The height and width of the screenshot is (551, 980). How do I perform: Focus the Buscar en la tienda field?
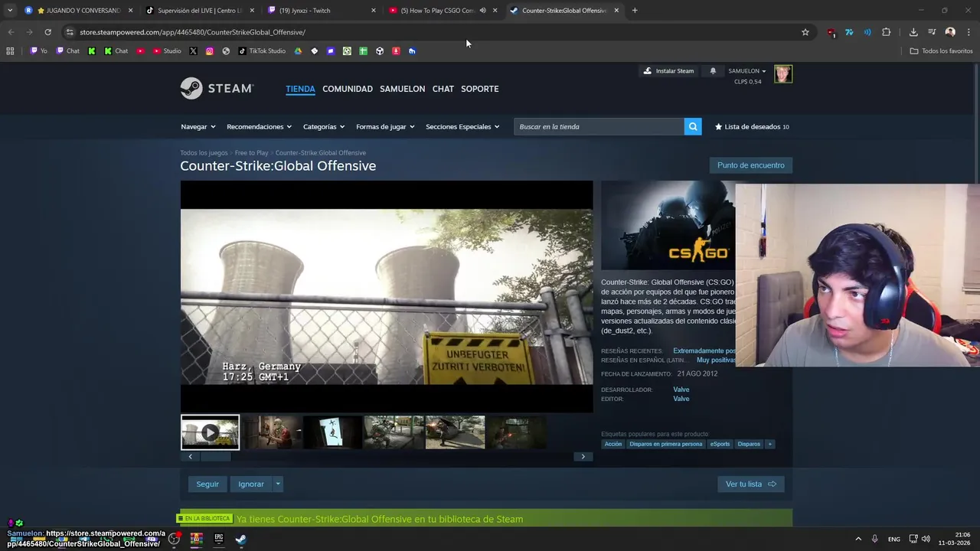pyautogui.click(x=599, y=127)
